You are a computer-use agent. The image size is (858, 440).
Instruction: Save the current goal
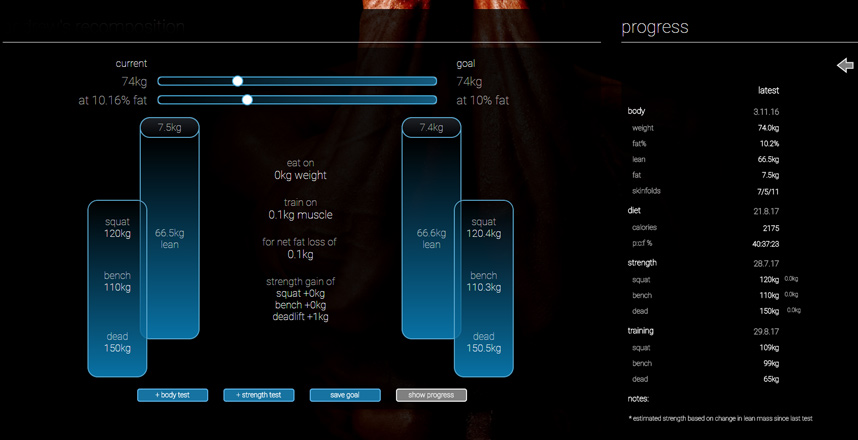[x=345, y=395]
